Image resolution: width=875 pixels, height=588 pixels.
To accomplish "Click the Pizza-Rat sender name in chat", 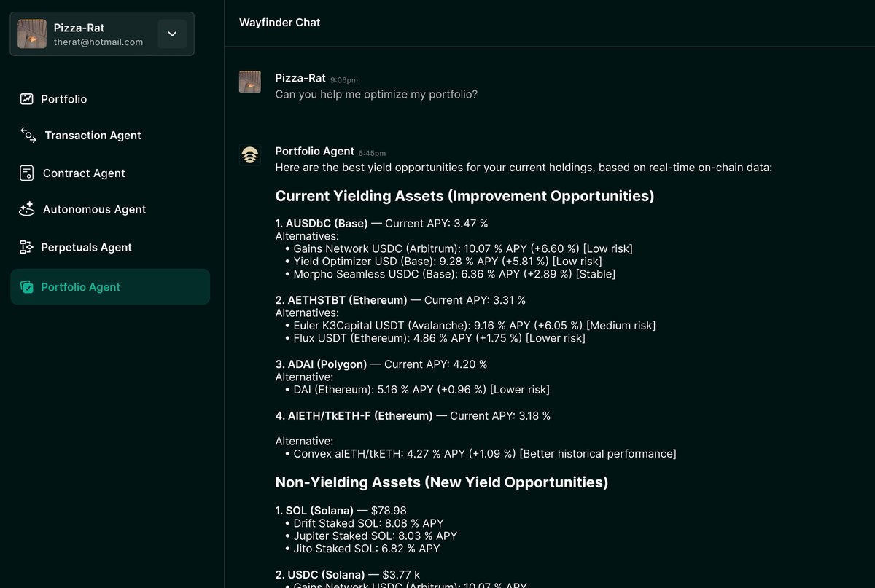I will (x=300, y=78).
